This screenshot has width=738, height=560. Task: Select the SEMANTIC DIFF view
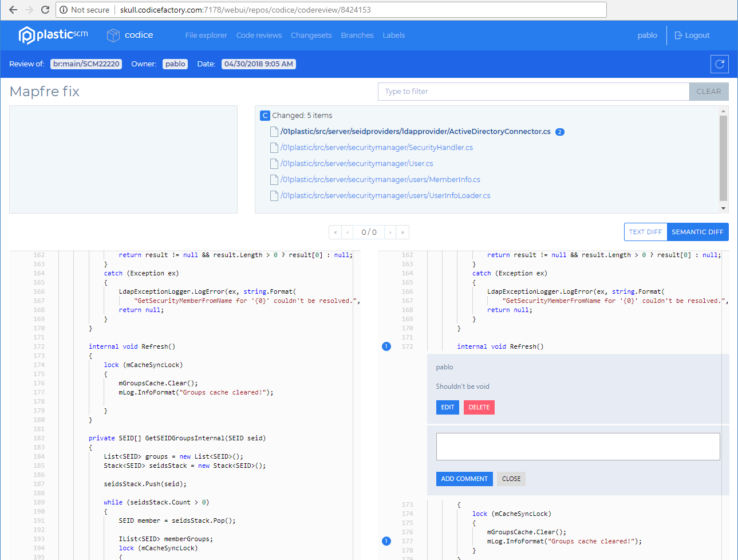[697, 232]
